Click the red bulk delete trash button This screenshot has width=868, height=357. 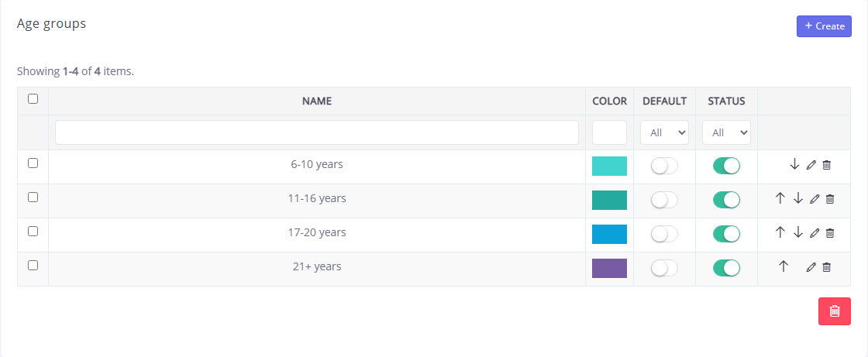[834, 311]
